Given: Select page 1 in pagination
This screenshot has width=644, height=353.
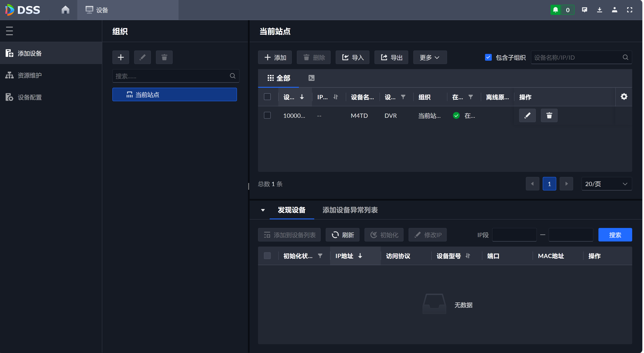Looking at the screenshot, I should point(549,184).
